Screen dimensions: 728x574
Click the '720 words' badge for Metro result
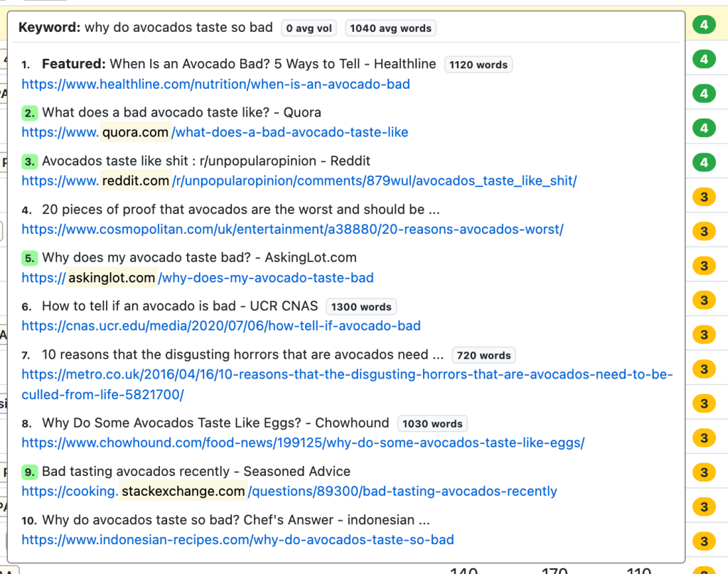pyautogui.click(x=483, y=355)
